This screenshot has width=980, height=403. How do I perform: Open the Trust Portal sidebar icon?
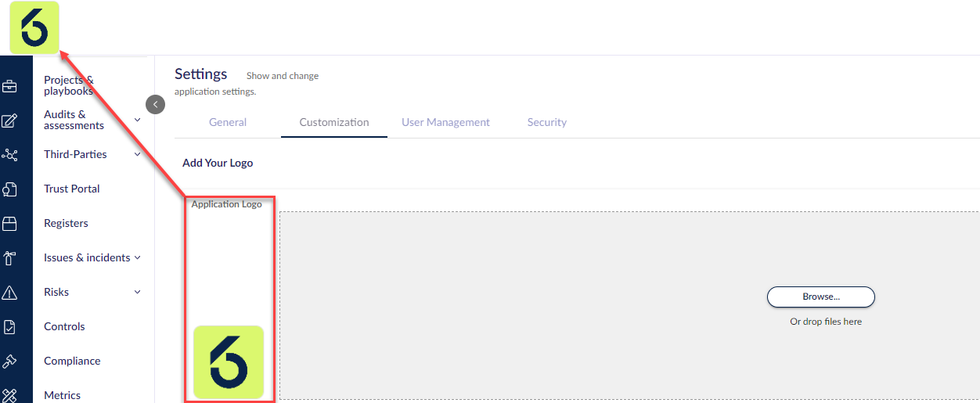[x=9, y=189]
